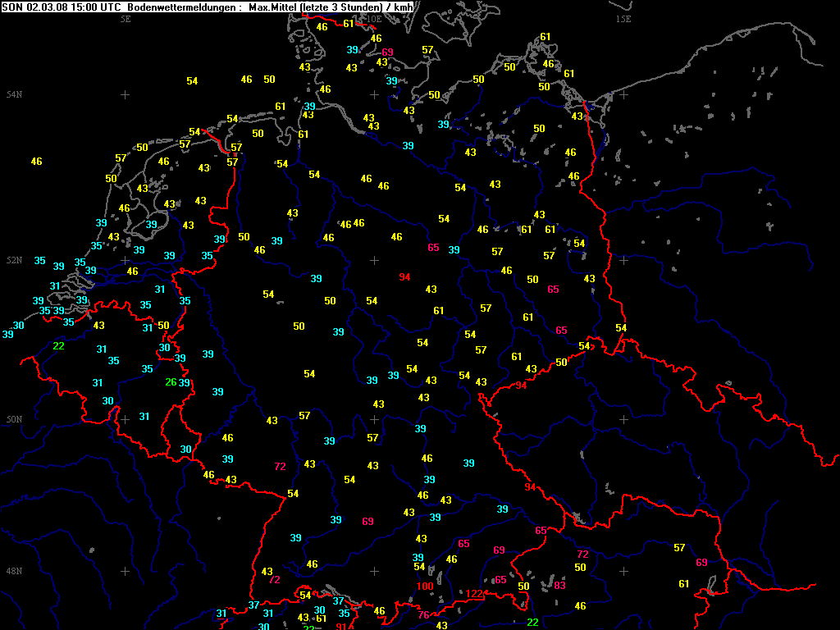Click the 15E longitude label
Image resolution: width=840 pixels, height=630 pixels.
pyautogui.click(x=623, y=18)
